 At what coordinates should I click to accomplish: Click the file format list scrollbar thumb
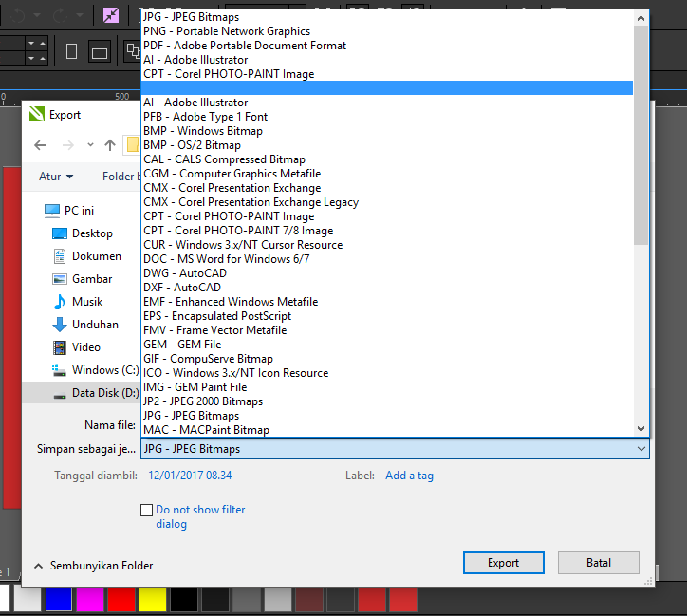tap(641, 135)
